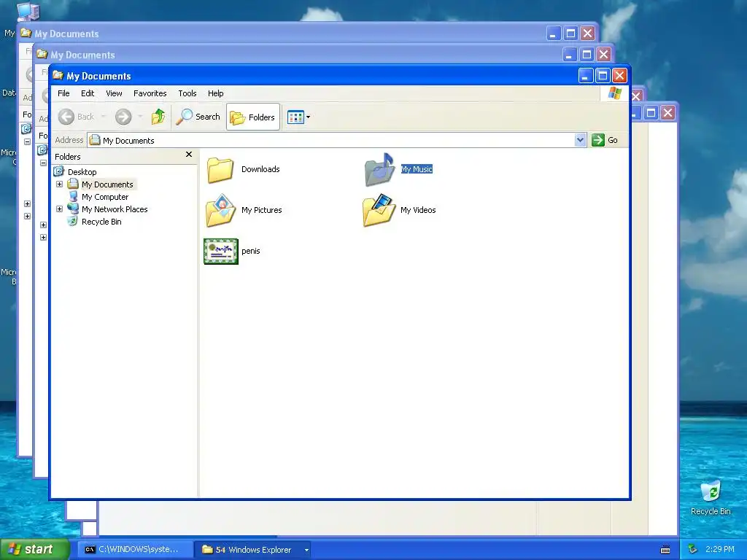Image resolution: width=747 pixels, height=560 pixels.
Task: Expand the My Documents tree node
Action: click(60, 184)
